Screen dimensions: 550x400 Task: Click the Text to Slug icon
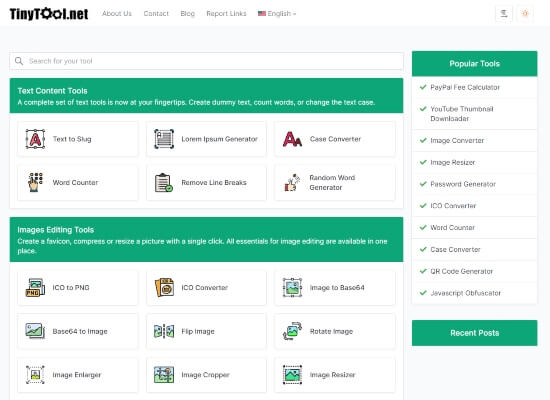coord(35,139)
